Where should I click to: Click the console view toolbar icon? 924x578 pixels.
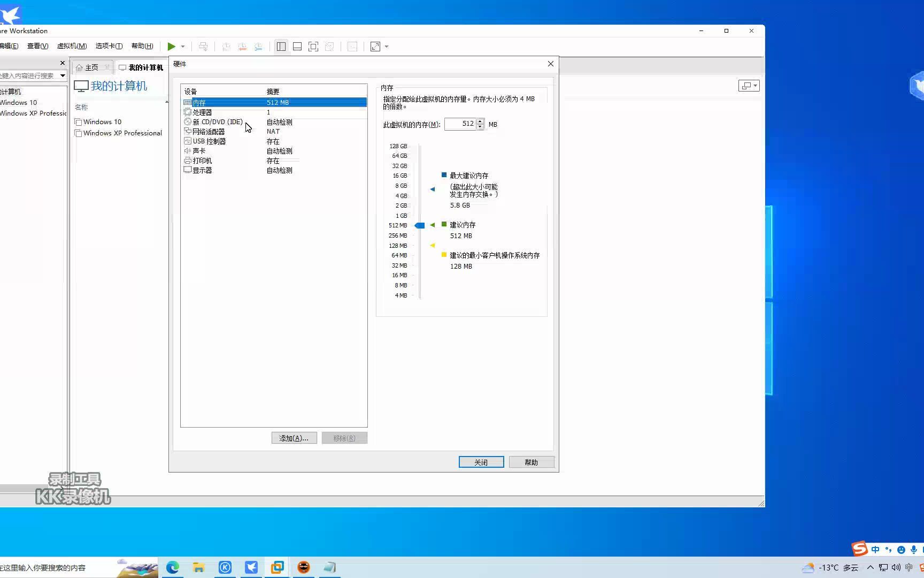click(352, 47)
